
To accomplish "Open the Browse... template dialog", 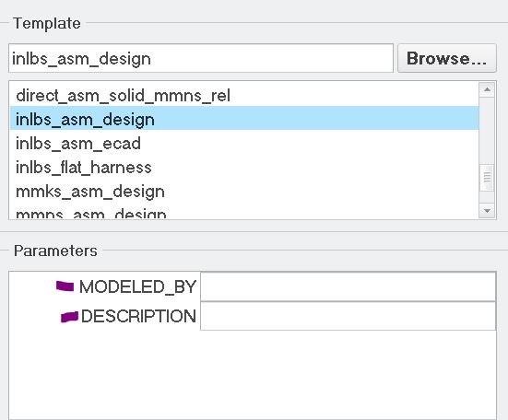I will pyautogui.click(x=447, y=59).
